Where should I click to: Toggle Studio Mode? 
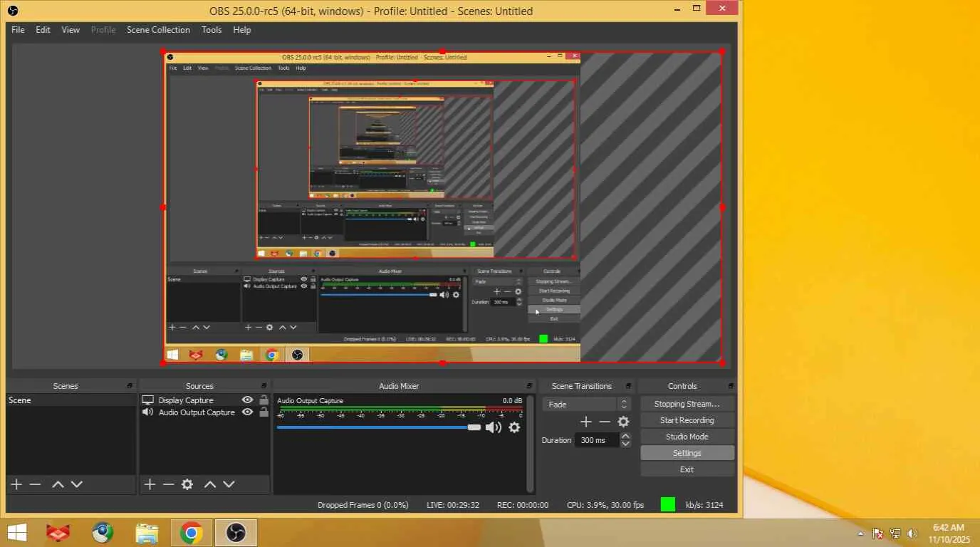coord(687,437)
